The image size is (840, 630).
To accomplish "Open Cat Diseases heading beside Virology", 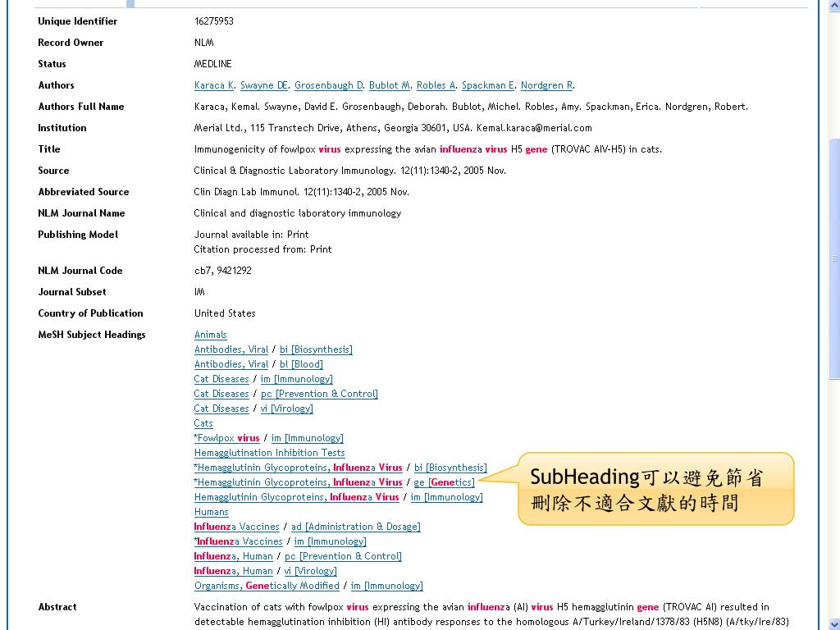I will click(x=221, y=409).
